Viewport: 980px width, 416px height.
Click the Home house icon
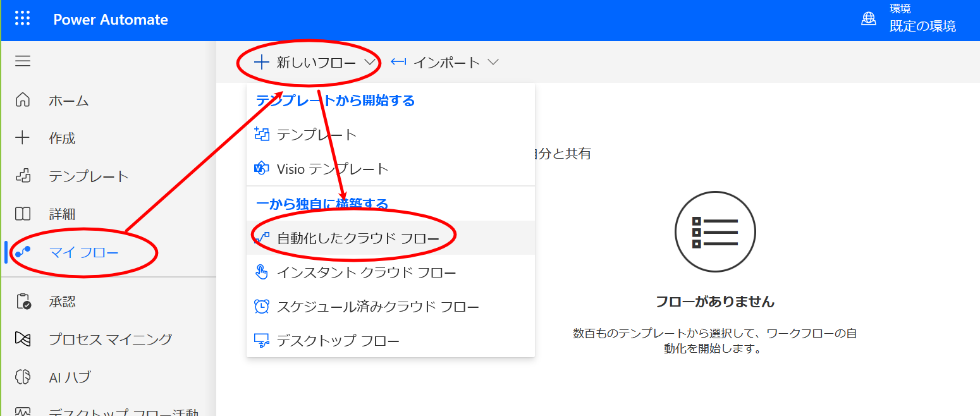(x=23, y=100)
